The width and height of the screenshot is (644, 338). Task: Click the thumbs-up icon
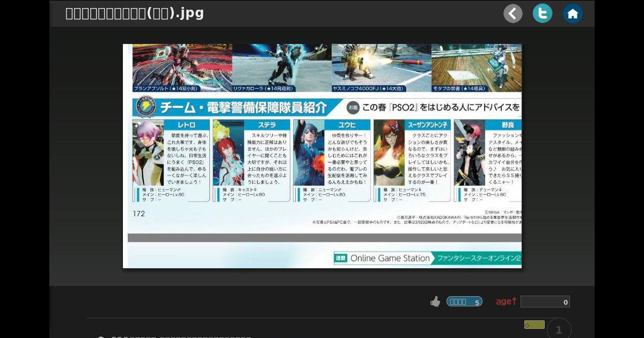click(435, 302)
